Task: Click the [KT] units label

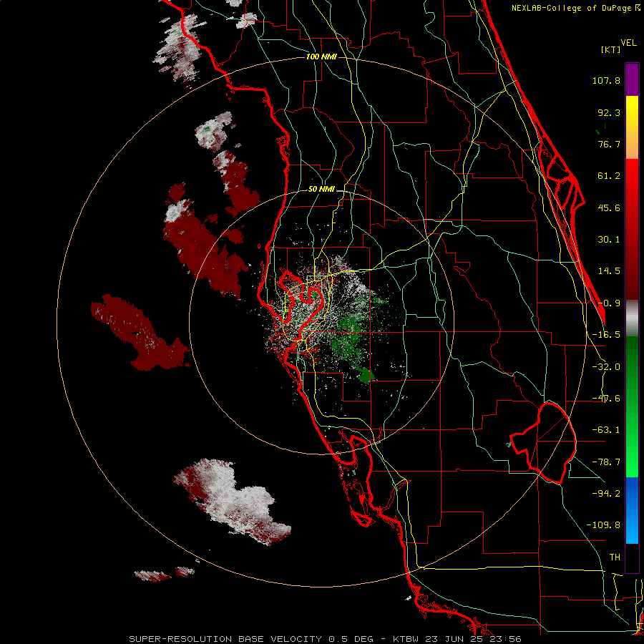Action: [x=610, y=49]
